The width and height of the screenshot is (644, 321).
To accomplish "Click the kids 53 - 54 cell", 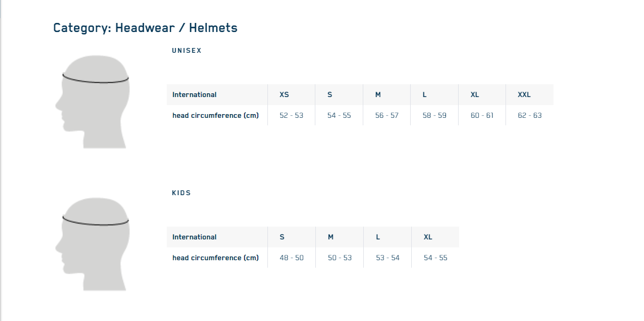I will pyautogui.click(x=388, y=258).
